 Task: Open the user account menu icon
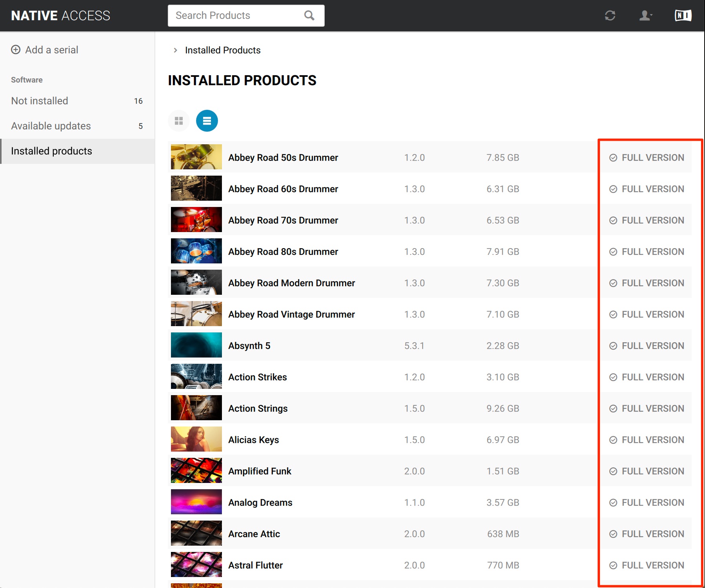645,16
